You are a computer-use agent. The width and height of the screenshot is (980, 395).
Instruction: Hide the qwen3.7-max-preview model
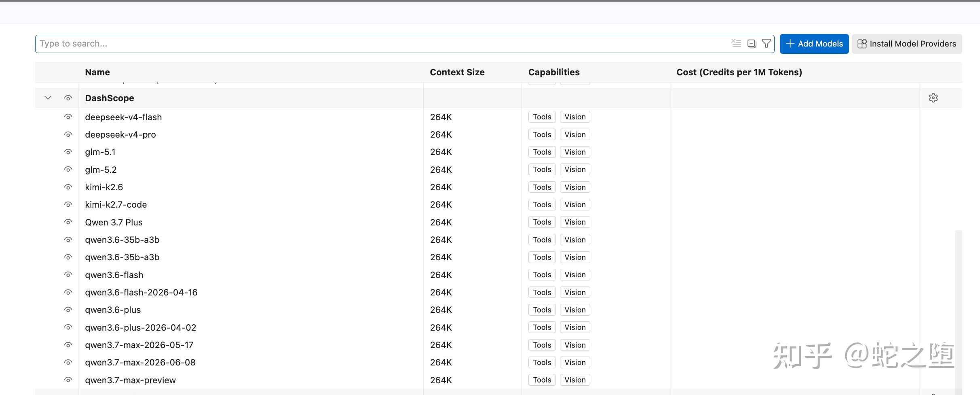68,380
